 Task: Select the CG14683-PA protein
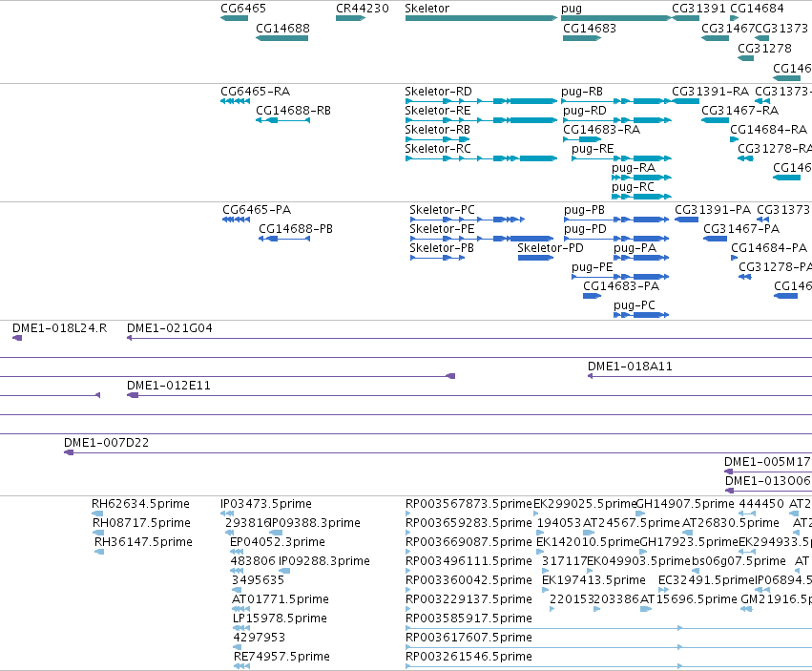(x=592, y=296)
